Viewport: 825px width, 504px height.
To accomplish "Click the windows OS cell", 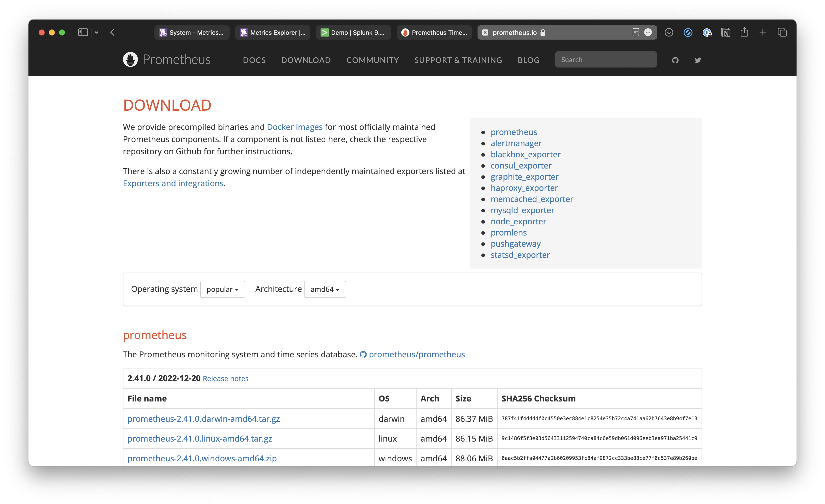I will (x=395, y=458).
